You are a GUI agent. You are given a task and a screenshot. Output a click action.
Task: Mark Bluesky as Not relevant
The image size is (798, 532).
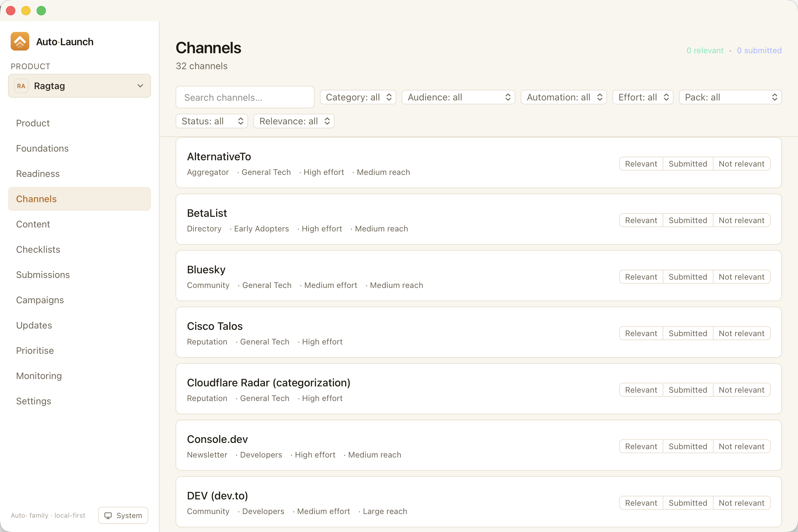coord(742,277)
